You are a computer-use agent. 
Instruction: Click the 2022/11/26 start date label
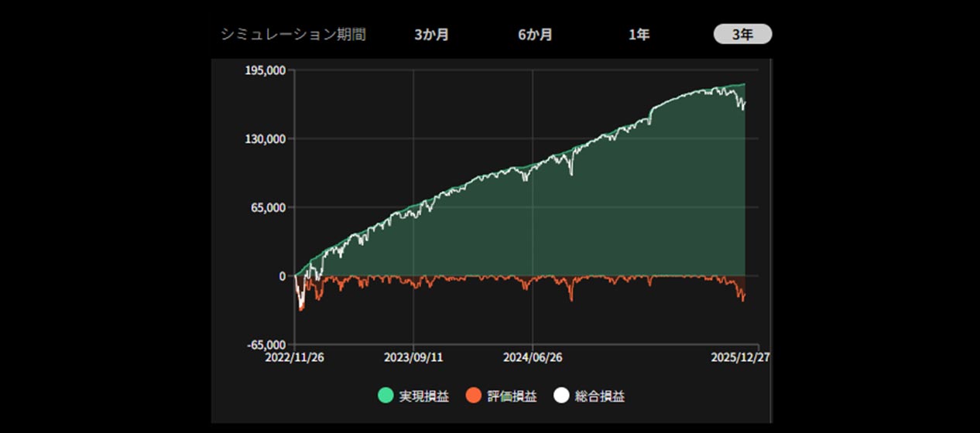293,359
